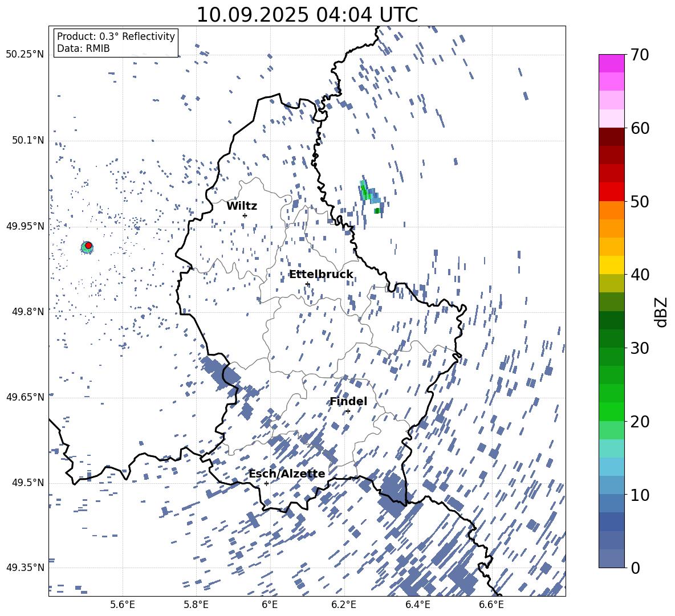Click the colorbar label 0
This screenshot has width=675, height=616.
635,568
